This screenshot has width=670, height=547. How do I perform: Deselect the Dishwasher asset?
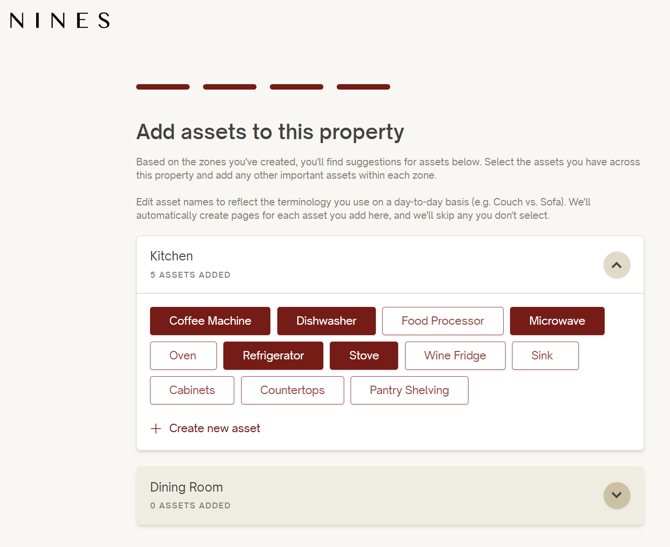[326, 321]
